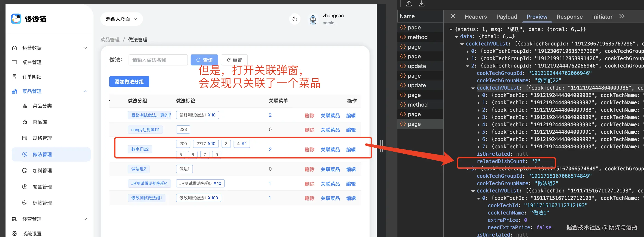Screen dimensions: 644x237
Task: Expand cookTechId 1912192444804009986 entry
Action: point(479,96)
